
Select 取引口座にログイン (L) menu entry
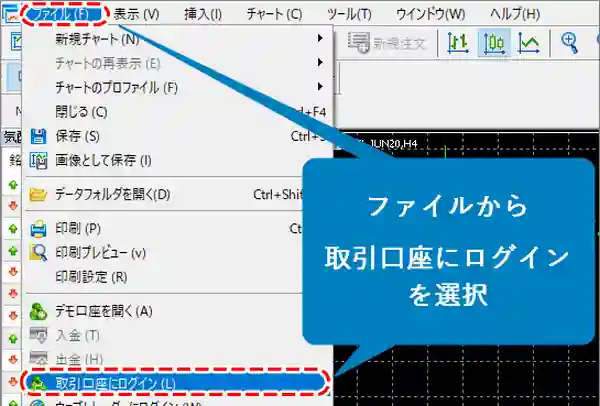pyautogui.click(x=175, y=382)
